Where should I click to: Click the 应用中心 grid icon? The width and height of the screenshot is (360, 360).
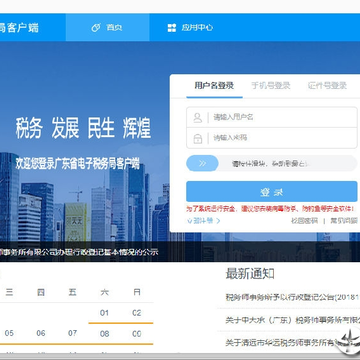(172, 28)
